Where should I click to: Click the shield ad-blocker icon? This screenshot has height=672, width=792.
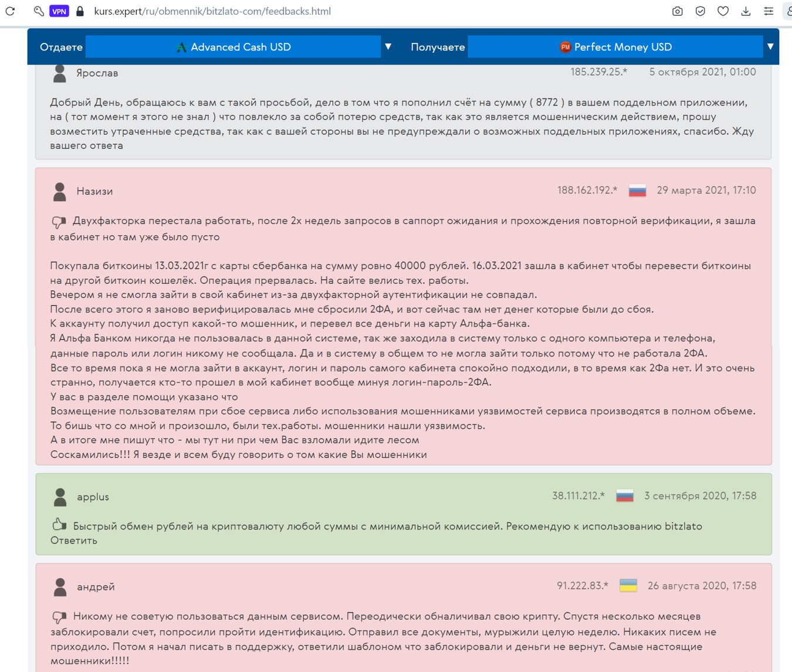coord(700,11)
